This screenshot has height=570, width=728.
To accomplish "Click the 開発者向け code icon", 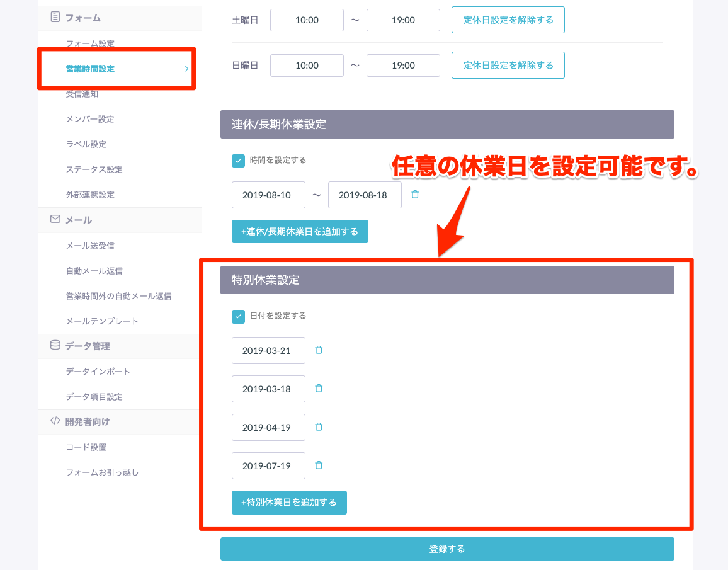I will pyautogui.click(x=55, y=421).
